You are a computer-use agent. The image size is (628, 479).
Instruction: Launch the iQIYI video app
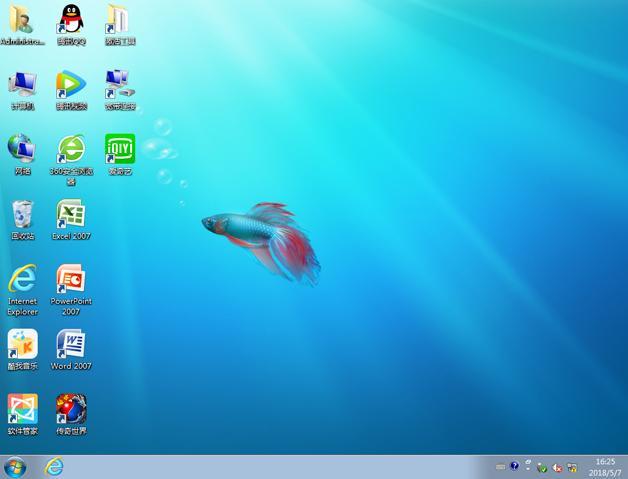click(x=120, y=150)
